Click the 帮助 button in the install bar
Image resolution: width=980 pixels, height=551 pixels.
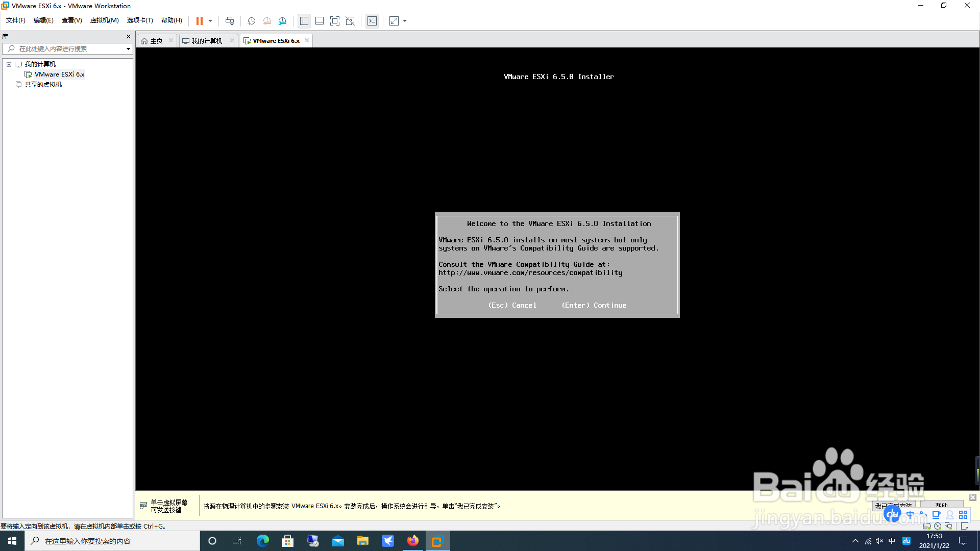(x=942, y=506)
